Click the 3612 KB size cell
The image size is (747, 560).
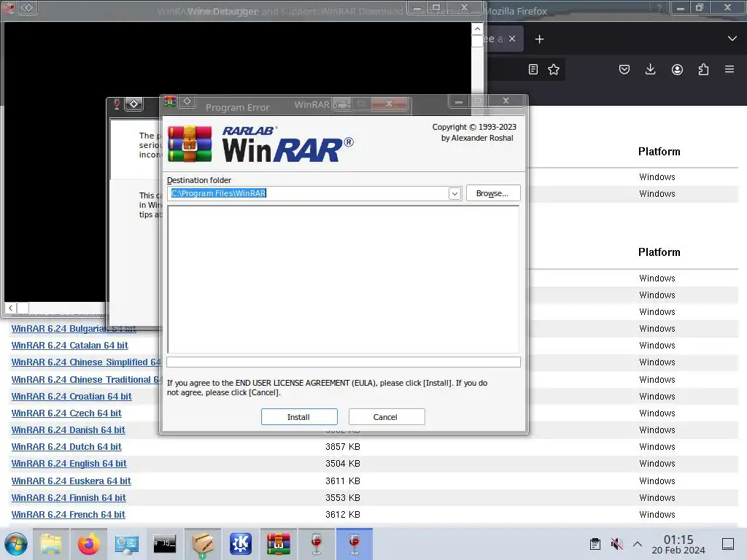(343, 514)
